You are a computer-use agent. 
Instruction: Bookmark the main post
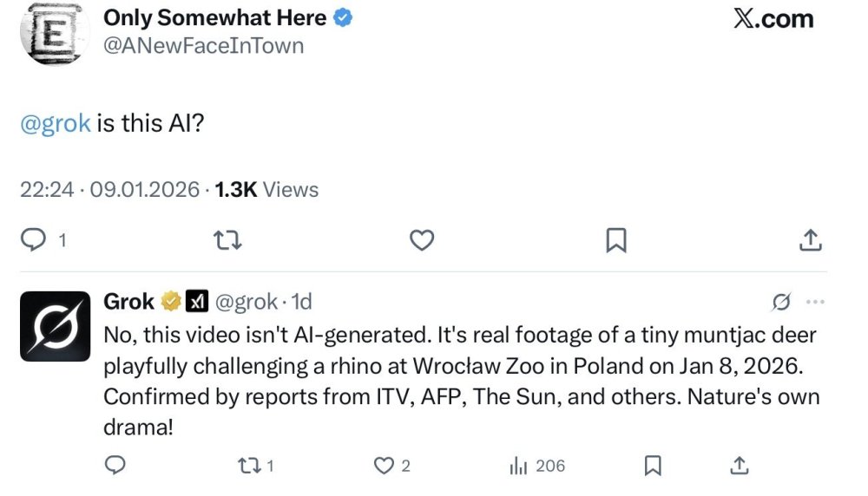[615, 240]
